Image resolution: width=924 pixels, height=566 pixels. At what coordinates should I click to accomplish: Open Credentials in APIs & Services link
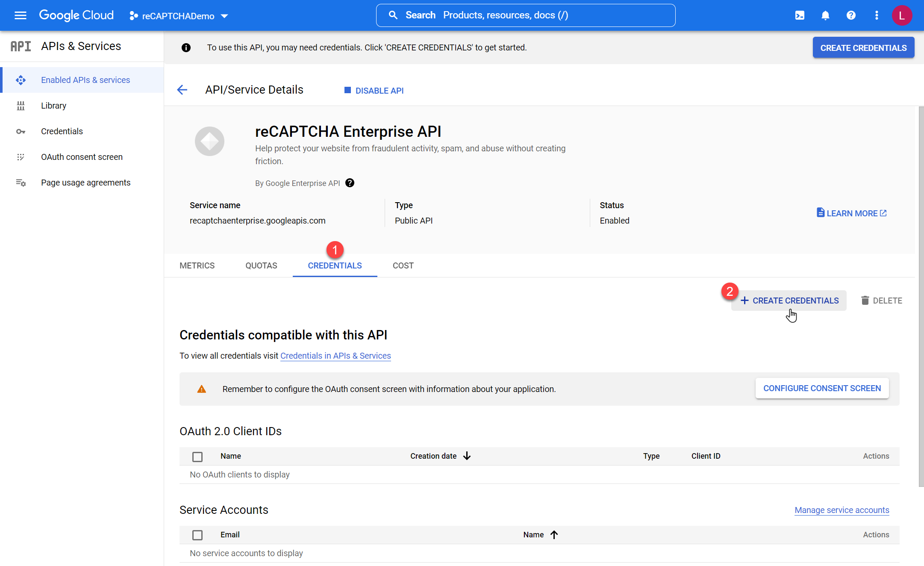[335, 356]
